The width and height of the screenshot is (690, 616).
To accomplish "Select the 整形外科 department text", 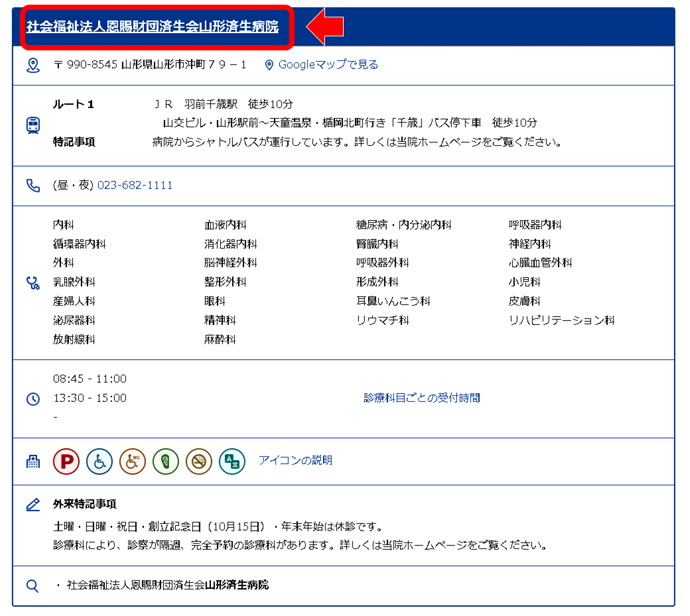I will click(x=226, y=282).
